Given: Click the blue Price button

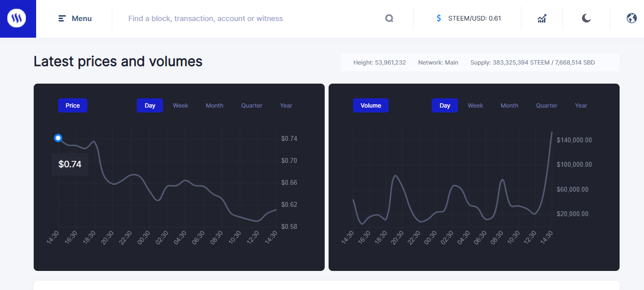Looking at the screenshot, I should coord(73,106).
